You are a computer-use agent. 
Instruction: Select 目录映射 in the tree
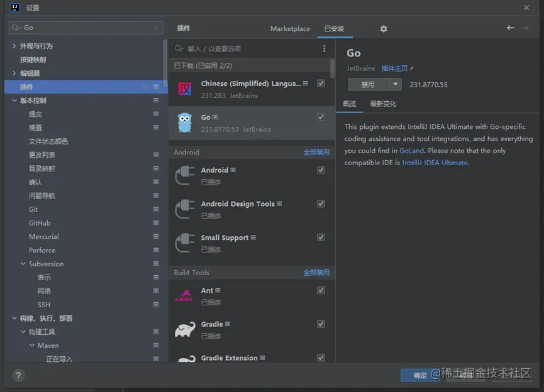click(x=42, y=168)
